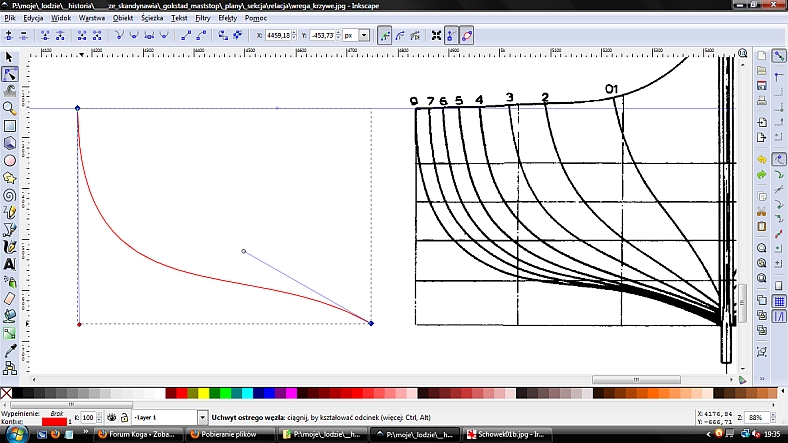Open the Filtry menu
This screenshot has width=788, height=443.
point(203,18)
